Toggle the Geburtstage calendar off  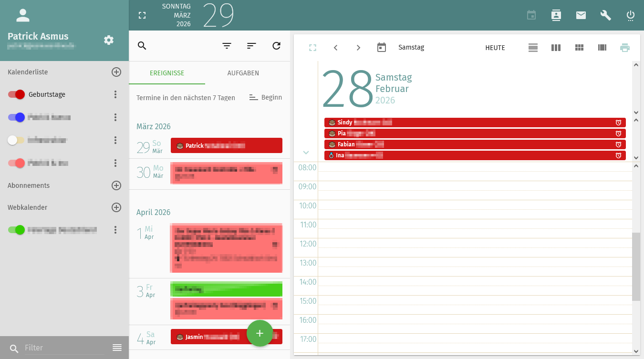[x=16, y=94]
